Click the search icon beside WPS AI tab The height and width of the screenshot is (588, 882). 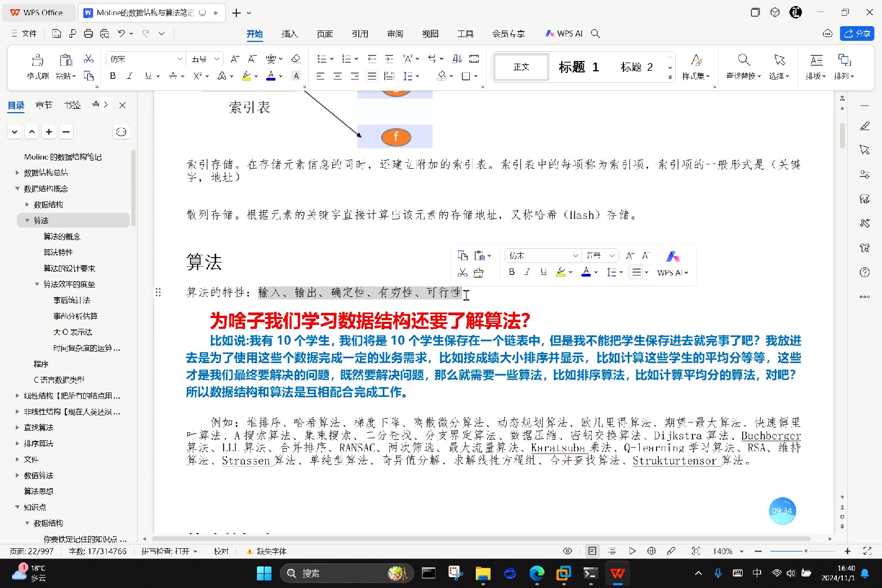[x=596, y=34]
